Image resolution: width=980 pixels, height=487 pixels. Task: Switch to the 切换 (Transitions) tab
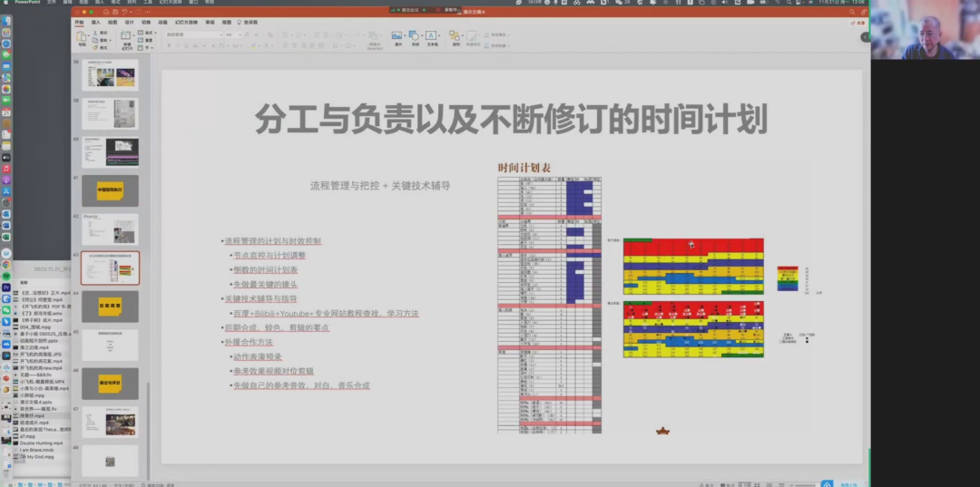146,22
